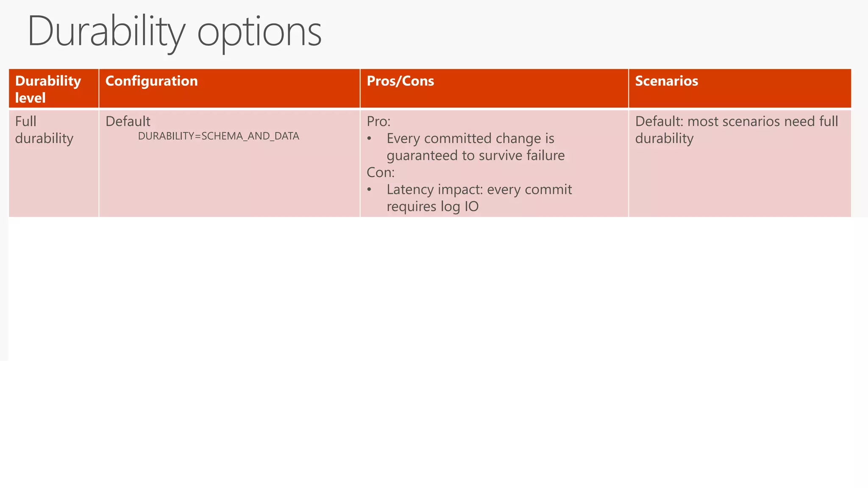Click the "Con:" label
Viewport: 868px width, 488px height.
[x=380, y=172]
